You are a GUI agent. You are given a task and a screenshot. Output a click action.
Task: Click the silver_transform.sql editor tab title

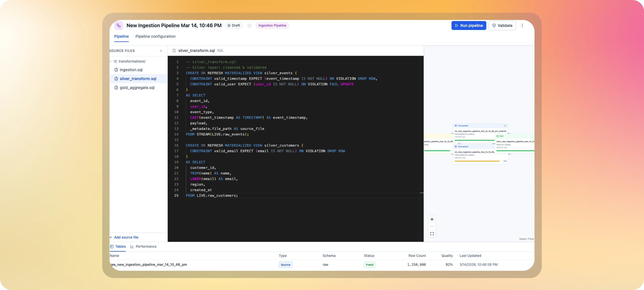click(x=196, y=51)
